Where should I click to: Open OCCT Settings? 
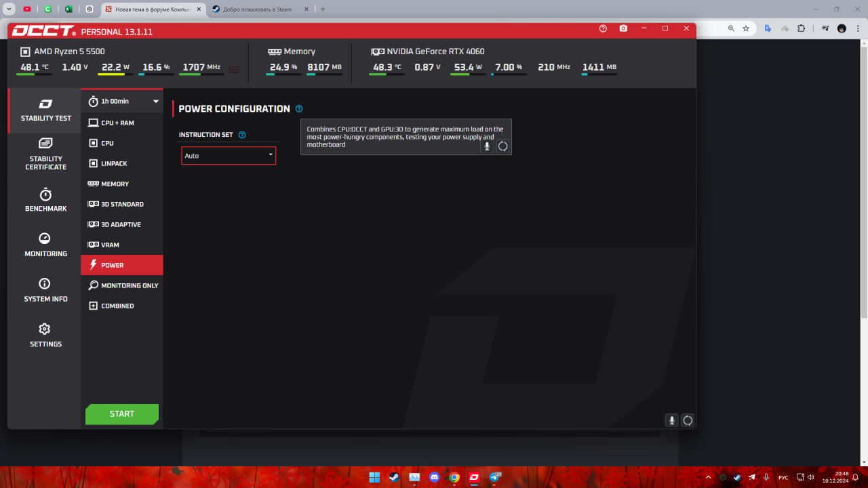(x=45, y=335)
